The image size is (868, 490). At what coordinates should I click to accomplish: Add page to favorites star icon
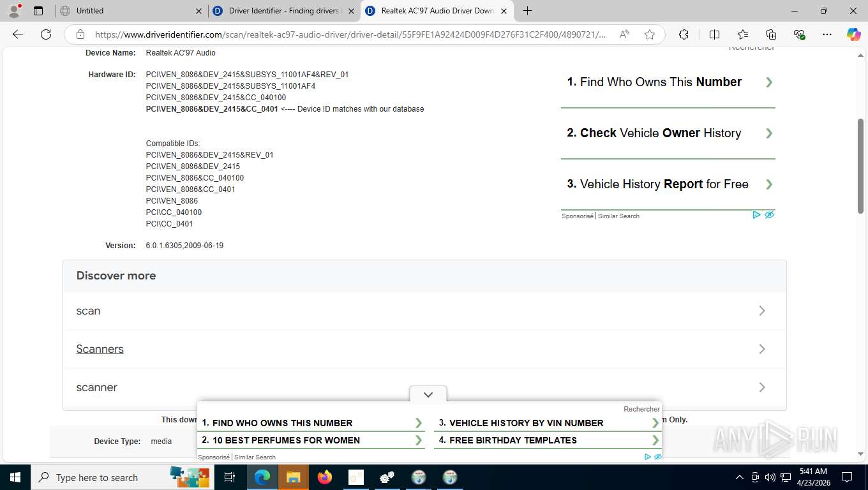pyautogui.click(x=650, y=34)
